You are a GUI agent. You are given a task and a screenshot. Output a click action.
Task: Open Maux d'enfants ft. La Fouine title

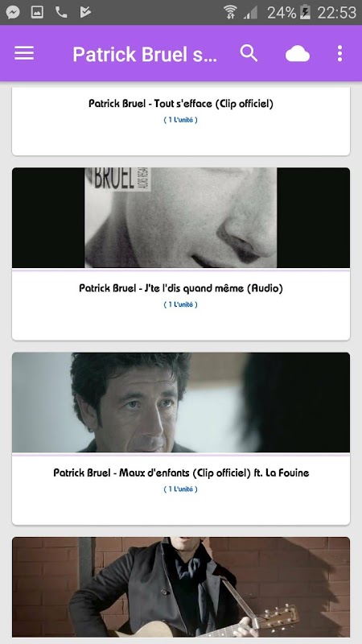(181, 473)
